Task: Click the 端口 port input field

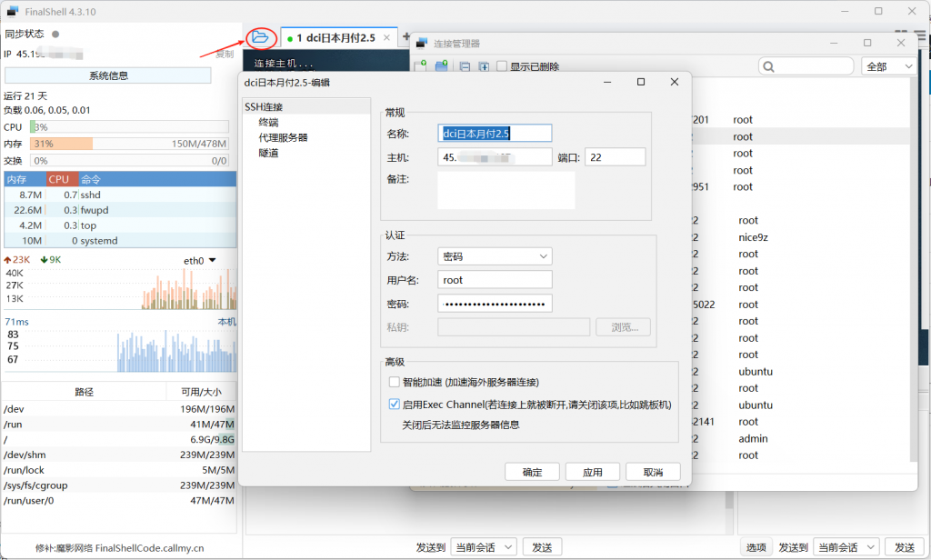Action: [615, 157]
